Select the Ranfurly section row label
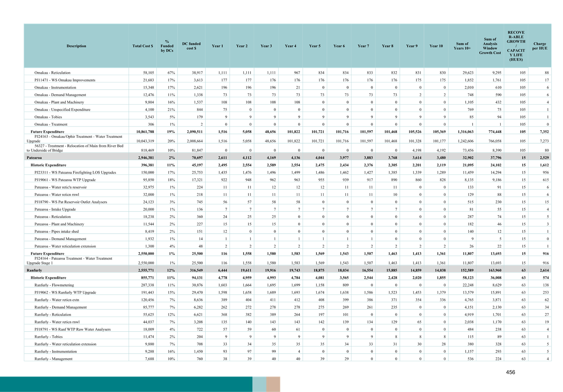 tap(34, 271)
